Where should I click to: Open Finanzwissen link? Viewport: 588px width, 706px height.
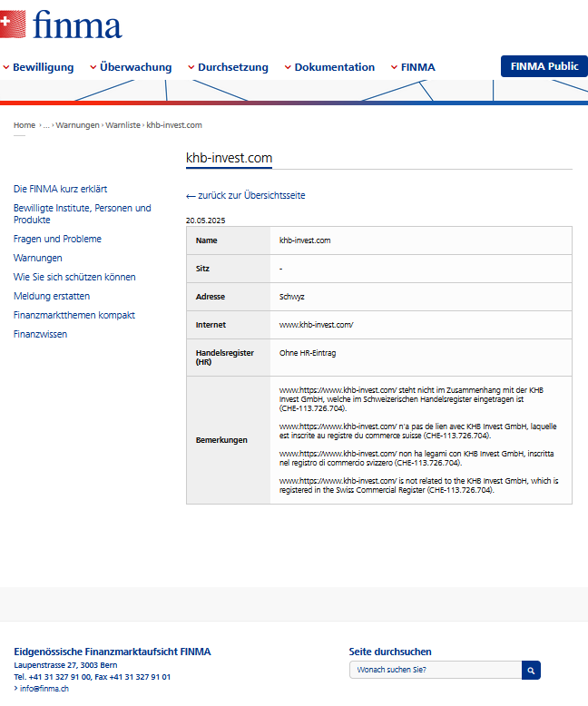[40, 334]
